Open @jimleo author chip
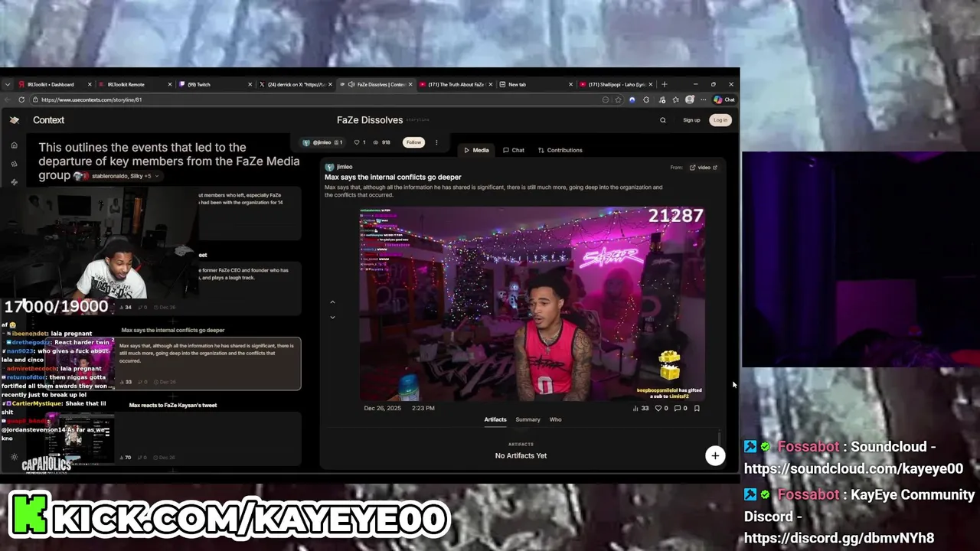Viewport: 980px width, 551px height. 322,142
